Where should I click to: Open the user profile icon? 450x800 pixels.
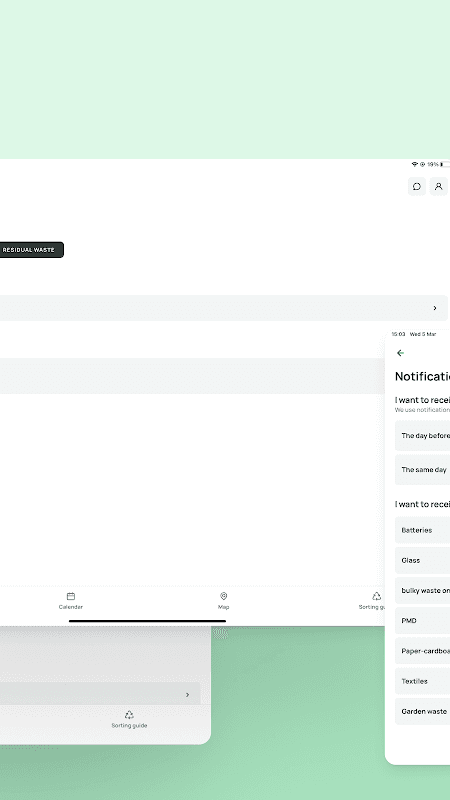[x=438, y=186]
